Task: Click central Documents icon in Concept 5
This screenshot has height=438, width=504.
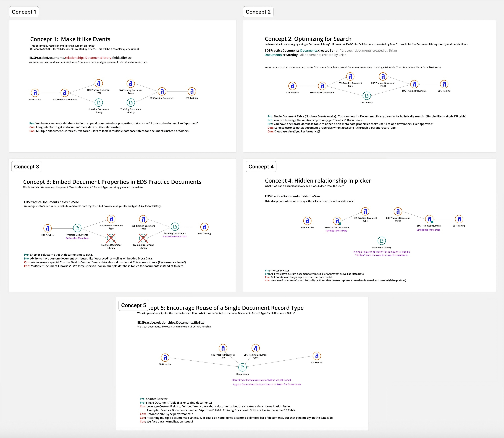Action: 242,367
